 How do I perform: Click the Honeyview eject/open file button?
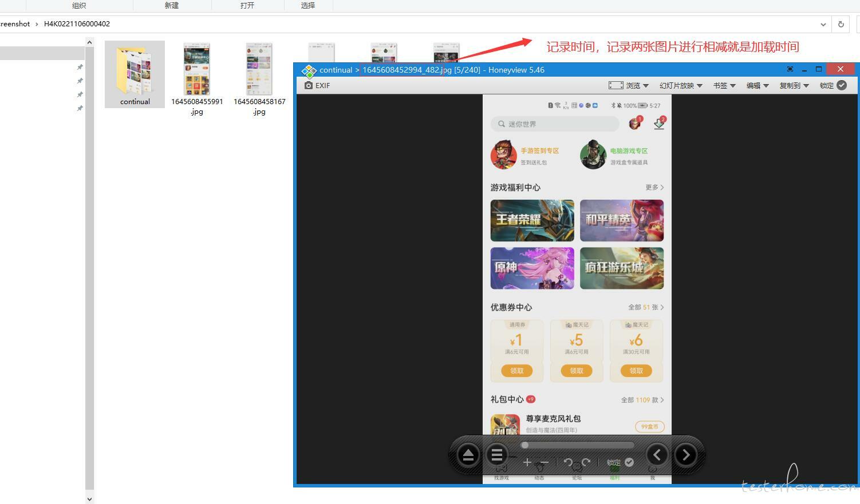468,455
